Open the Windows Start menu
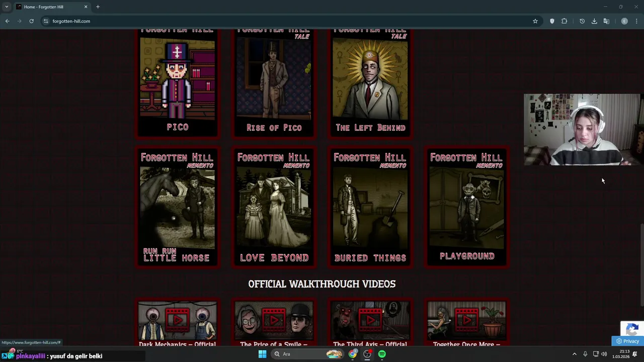Screen dimensions: 644x362 [262, 354]
